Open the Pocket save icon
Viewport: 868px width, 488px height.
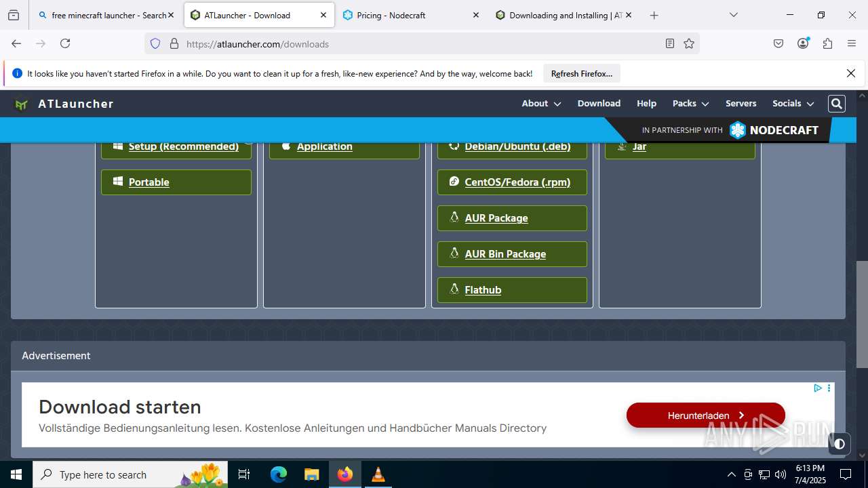click(x=778, y=43)
